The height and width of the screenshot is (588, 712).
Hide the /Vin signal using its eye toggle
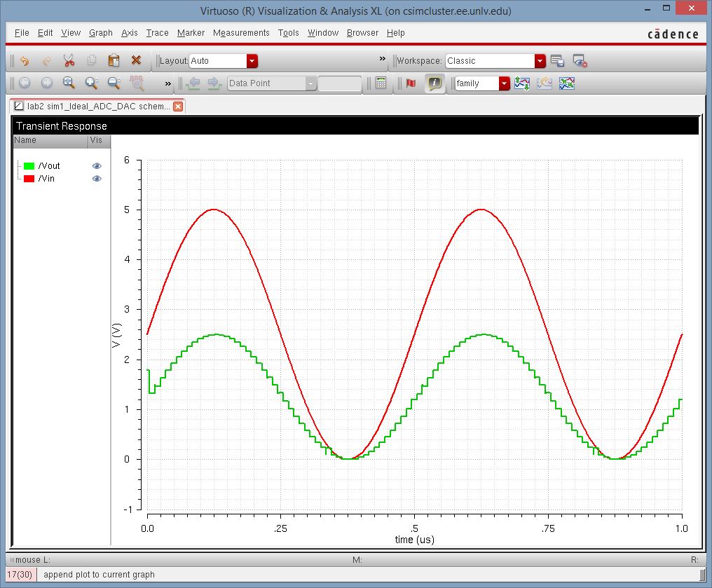(97, 179)
